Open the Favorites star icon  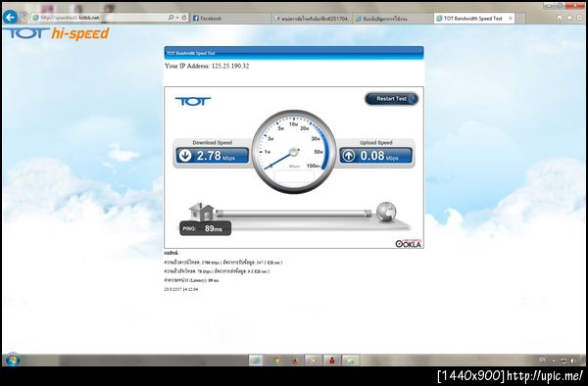[x=569, y=18]
